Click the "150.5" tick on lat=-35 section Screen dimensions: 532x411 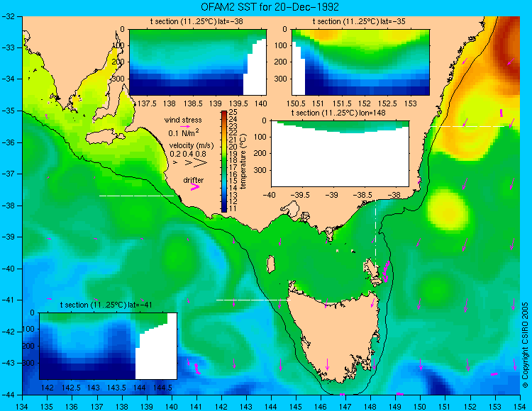pos(297,103)
